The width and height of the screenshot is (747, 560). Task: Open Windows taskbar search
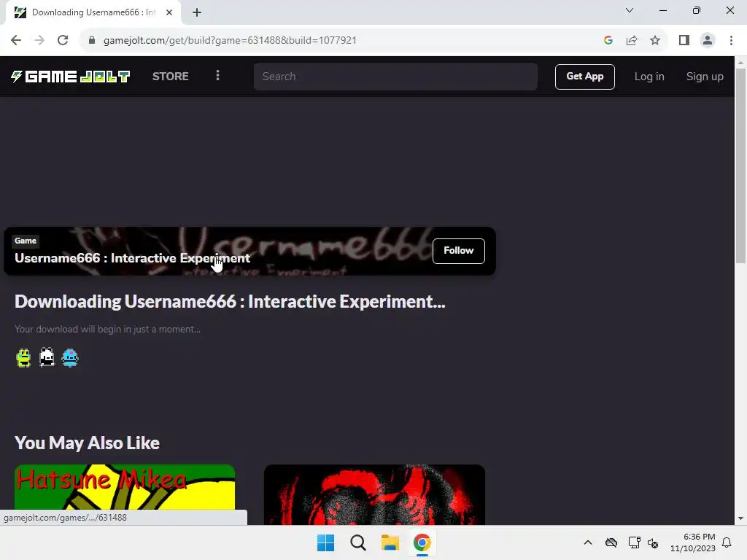coord(357,542)
